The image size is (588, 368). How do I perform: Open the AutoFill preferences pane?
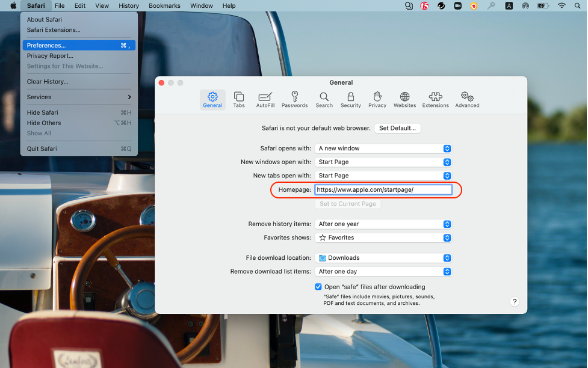(265, 99)
